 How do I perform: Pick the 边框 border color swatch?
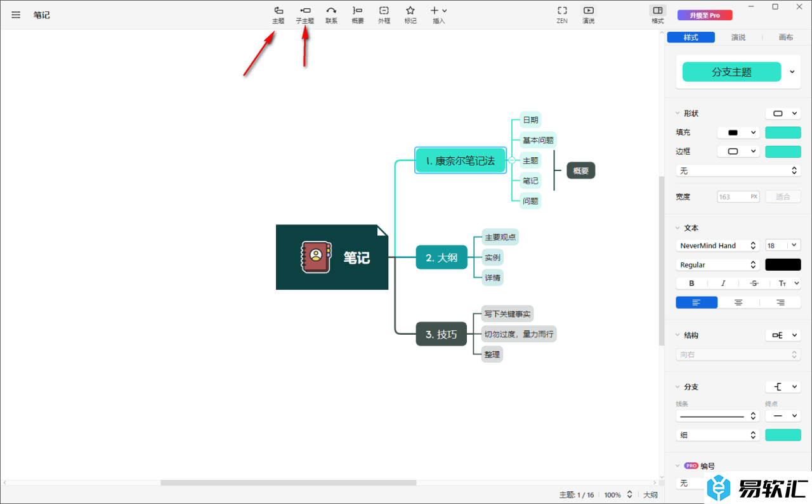coord(783,152)
